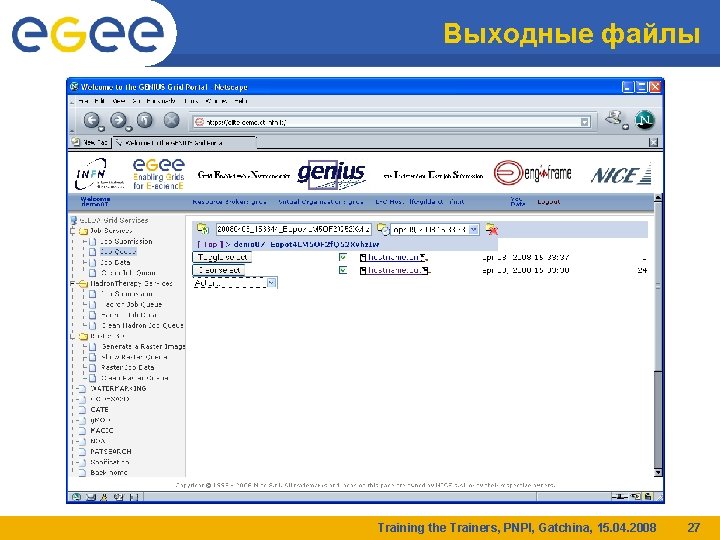
Task: Click the Deselect button
Action: point(219,270)
